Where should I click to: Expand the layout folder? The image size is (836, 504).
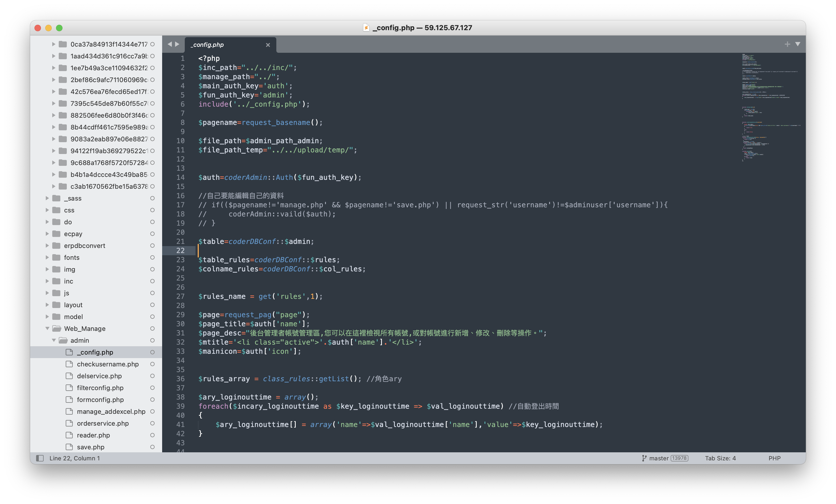(47, 304)
